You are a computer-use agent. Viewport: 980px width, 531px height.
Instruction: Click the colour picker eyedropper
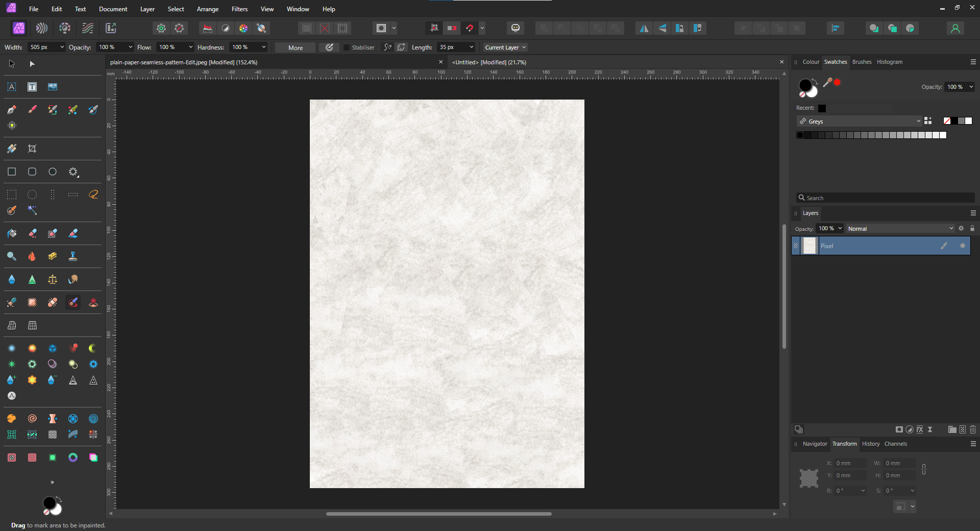pyautogui.click(x=827, y=82)
